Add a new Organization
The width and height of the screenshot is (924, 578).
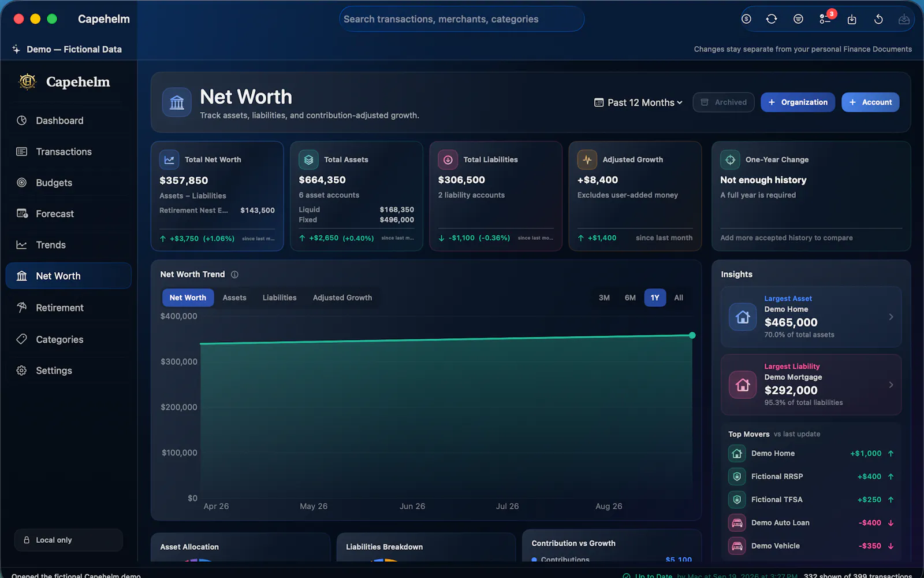tap(798, 102)
